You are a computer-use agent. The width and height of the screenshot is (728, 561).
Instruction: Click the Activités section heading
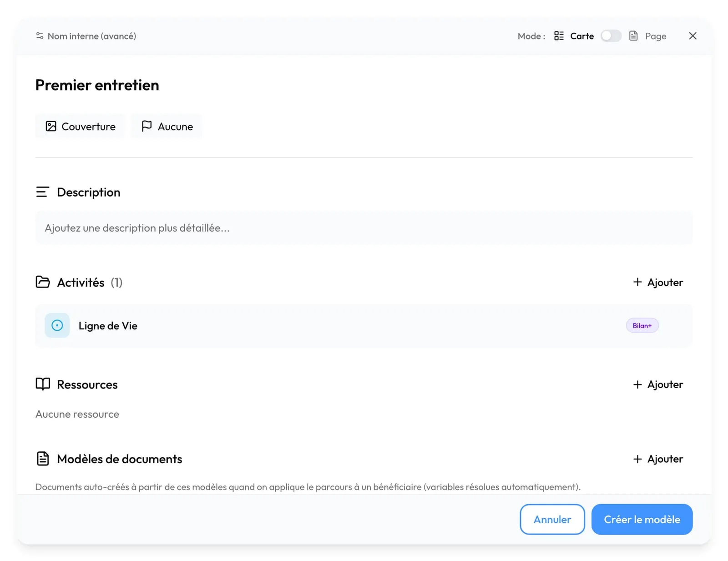pyautogui.click(x=81, y=283)
